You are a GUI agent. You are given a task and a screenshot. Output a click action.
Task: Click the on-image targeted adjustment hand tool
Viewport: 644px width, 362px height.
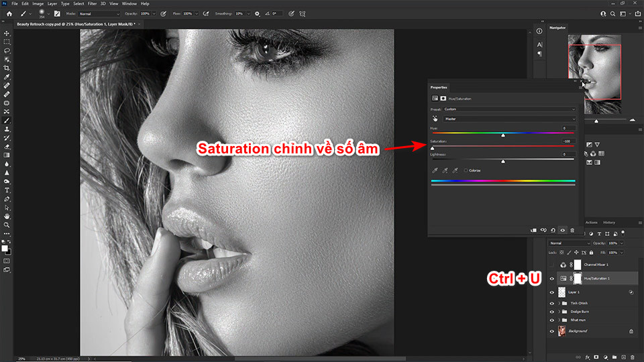(x=435, y=119)
